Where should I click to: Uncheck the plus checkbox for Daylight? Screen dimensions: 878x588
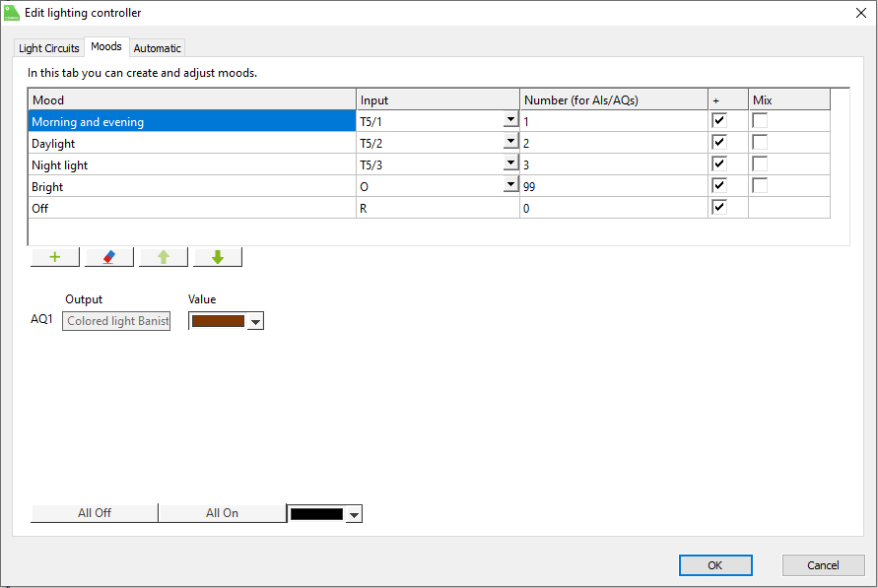pyautogui.click(x=719, y=142)
